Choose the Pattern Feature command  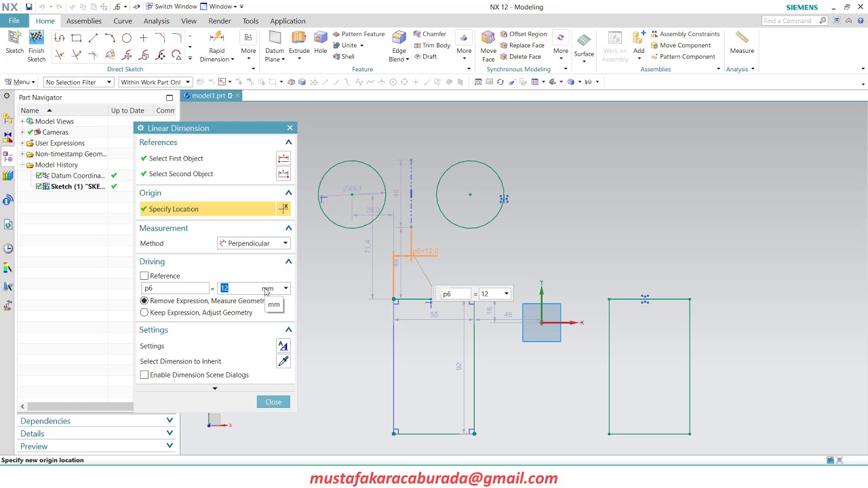pos(359,34)
